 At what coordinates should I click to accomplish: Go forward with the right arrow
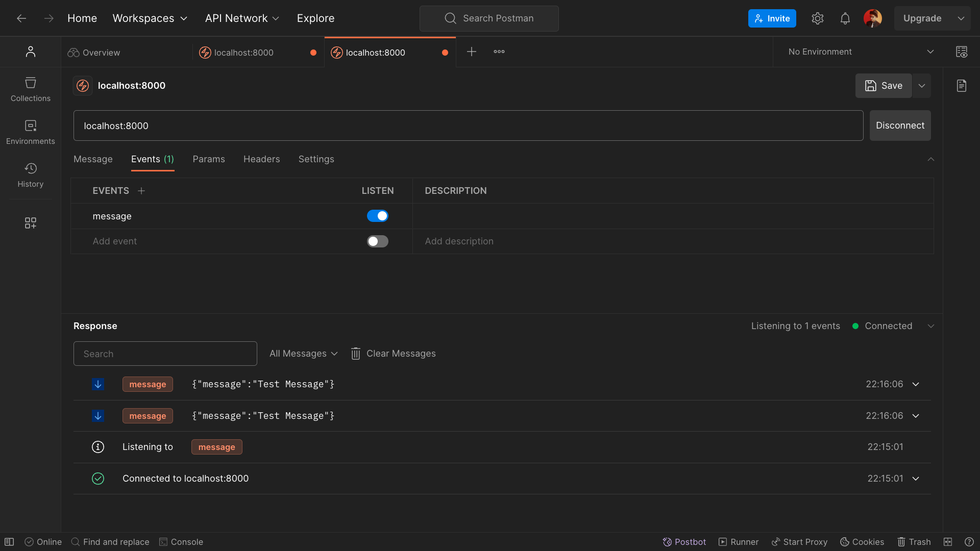pos(48,18)
